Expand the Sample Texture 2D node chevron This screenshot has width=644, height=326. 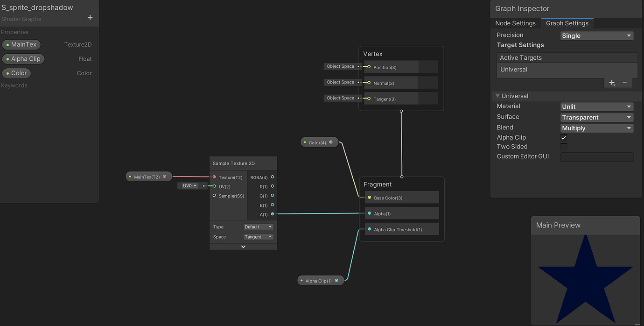243,247
